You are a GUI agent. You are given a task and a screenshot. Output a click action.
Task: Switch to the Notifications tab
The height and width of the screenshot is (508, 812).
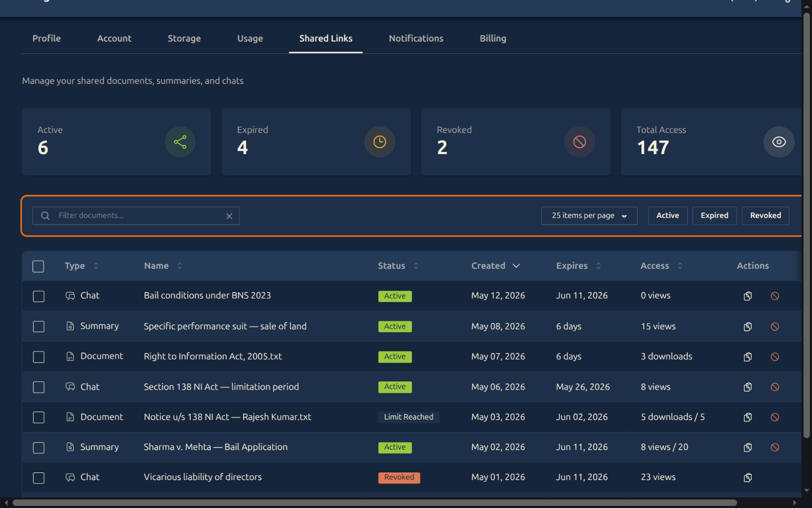click(416, 39)
